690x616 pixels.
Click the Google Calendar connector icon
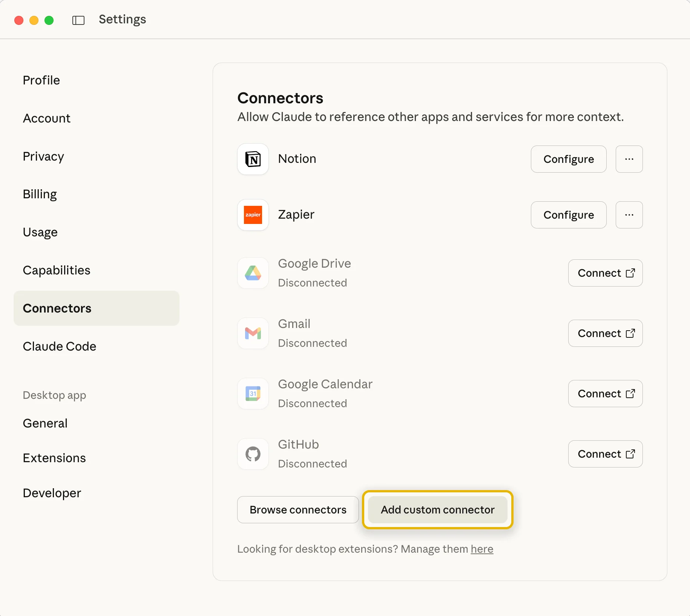point(253,394)
